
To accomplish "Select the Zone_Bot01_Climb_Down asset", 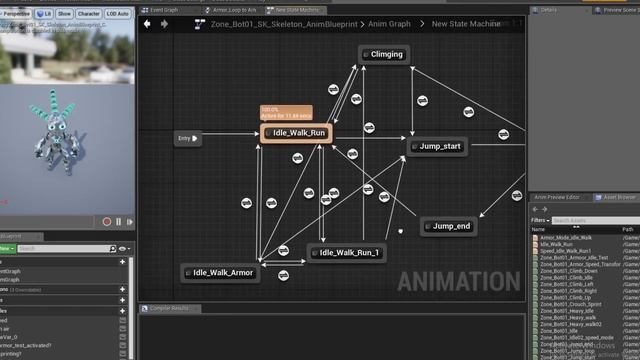I will click(x=569, y=271).
